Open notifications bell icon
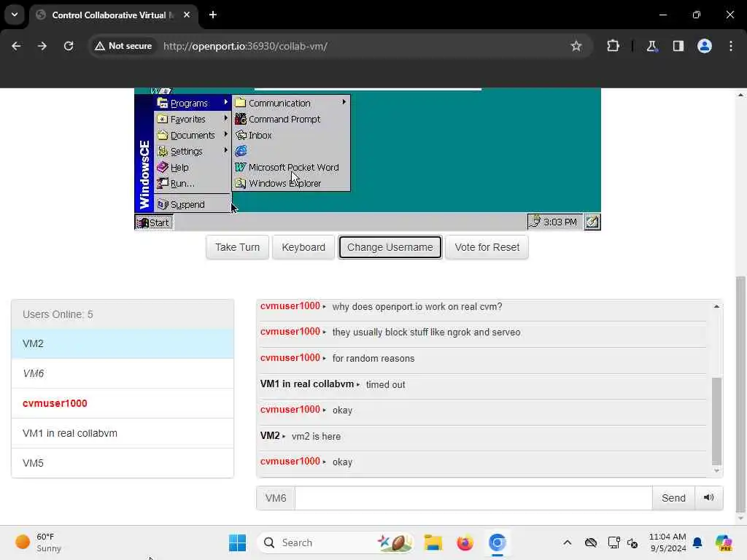 (x=697, y=542)
